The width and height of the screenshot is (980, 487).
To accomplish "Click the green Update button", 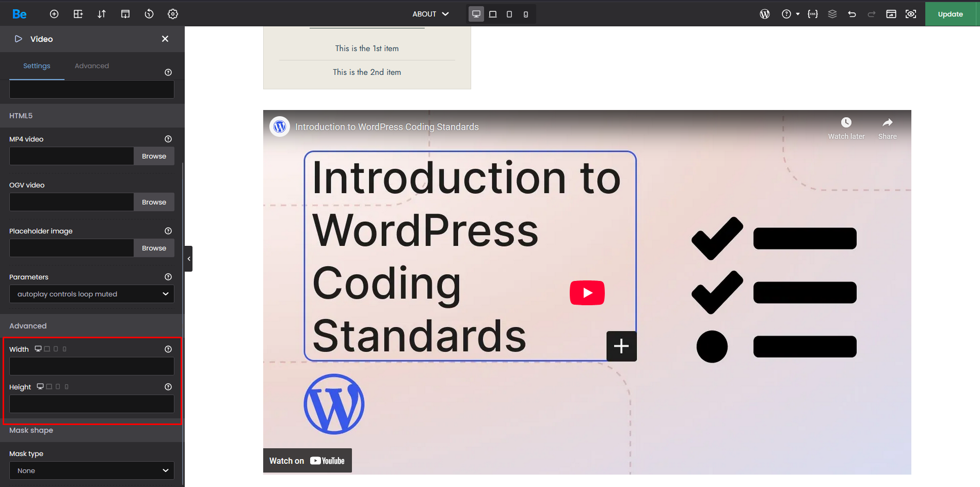I will [951, 14].
